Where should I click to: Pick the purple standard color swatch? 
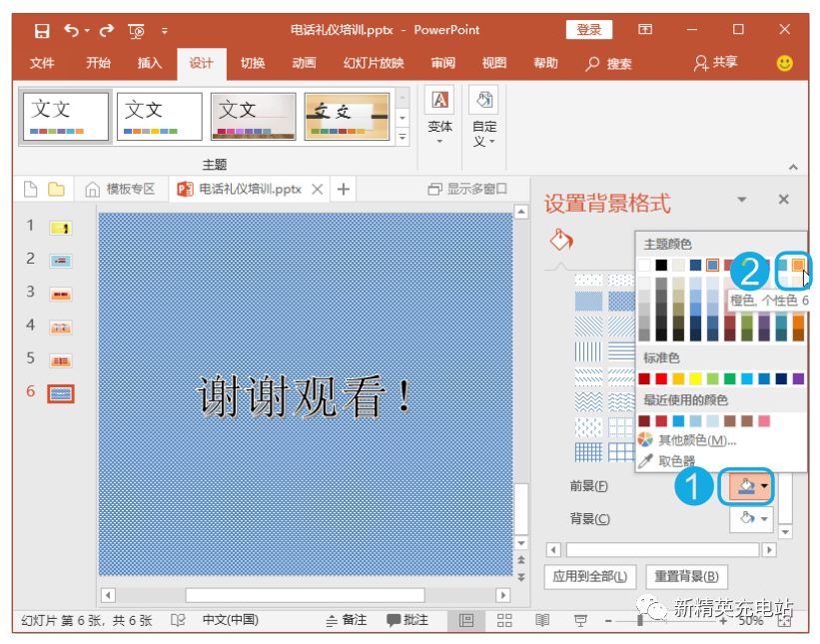[798, 378]
